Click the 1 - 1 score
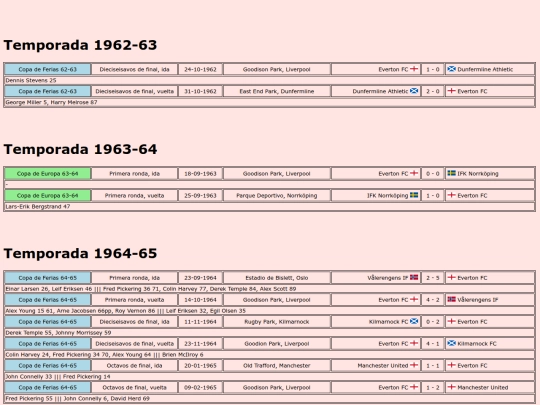This screenshot has width=540, height=405. pyautogui.click(x=433, y=365)
